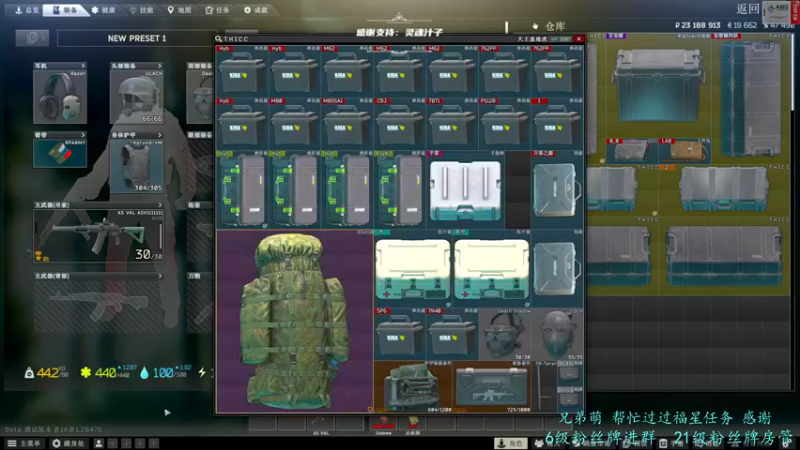The width and height of the screenshot is (800, 450).
Task: Expand the 臂带 armband slot arrow
Action: [x=83, y=135]
